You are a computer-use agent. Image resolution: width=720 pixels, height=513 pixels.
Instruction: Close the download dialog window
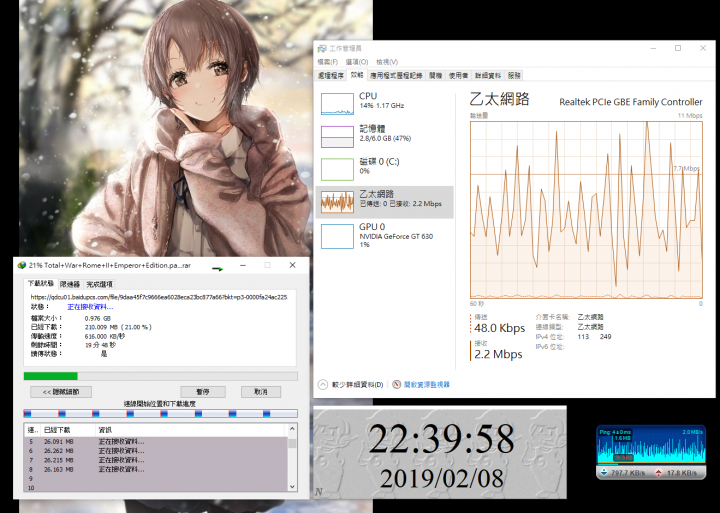(x=292, y=265)
